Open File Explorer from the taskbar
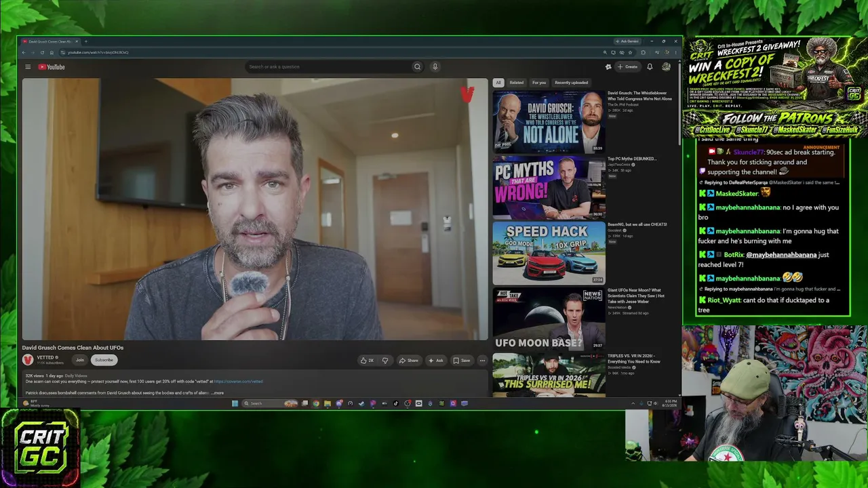 point(328,403)
